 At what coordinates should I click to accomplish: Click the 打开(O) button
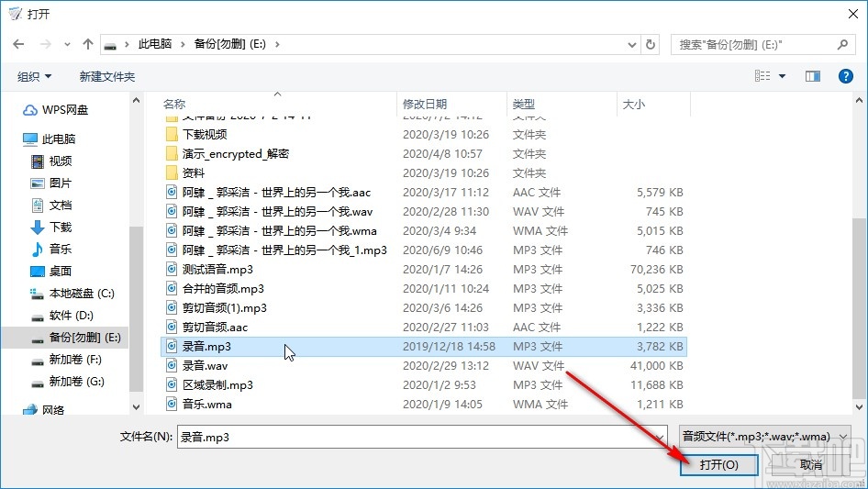[x=718, y=464]
